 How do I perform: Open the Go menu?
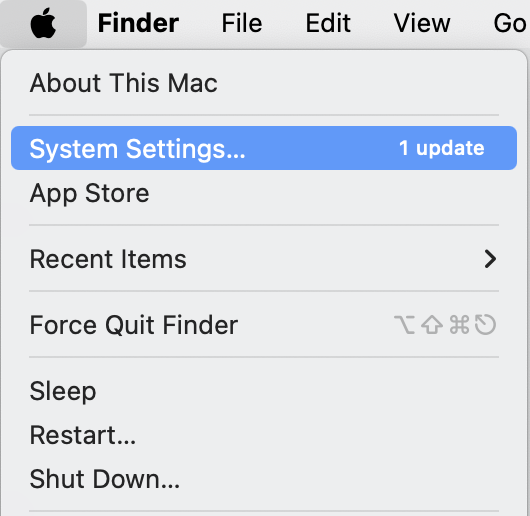[x=510, y=23]
